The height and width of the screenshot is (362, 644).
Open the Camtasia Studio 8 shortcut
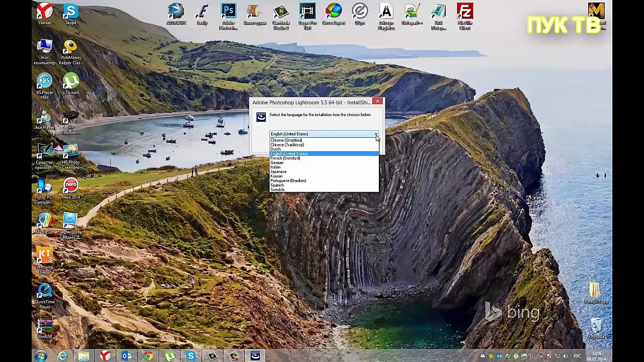[281, 17]
